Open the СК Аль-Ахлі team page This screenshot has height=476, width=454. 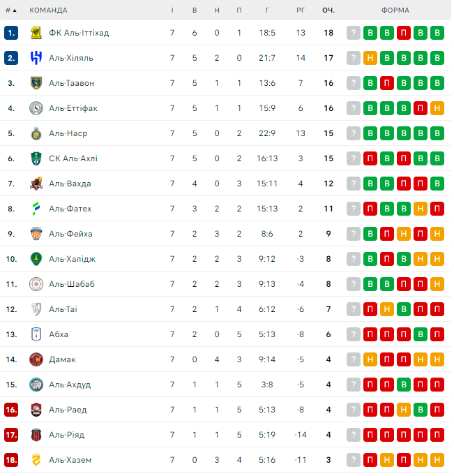coord(73,158)
